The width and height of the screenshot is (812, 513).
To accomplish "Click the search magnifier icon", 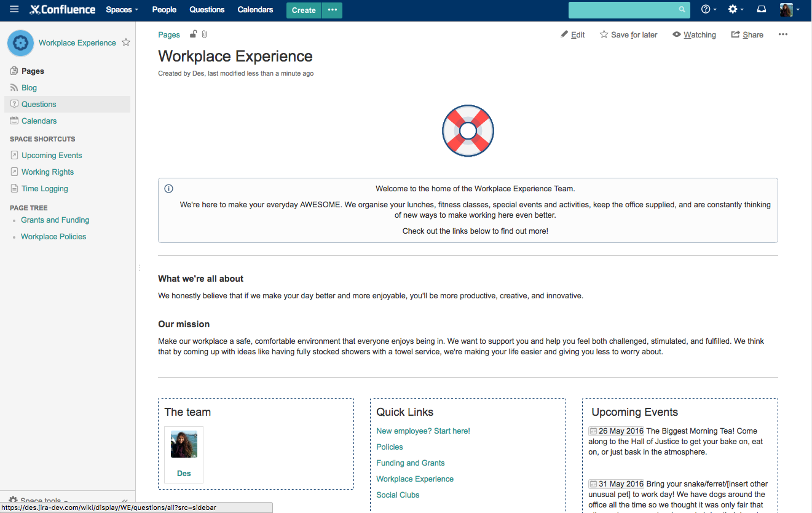I will [x=682, y=10].
